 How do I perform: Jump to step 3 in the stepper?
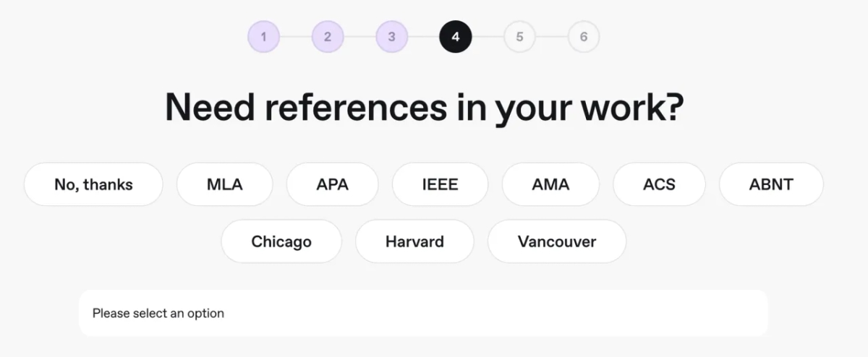391,37
